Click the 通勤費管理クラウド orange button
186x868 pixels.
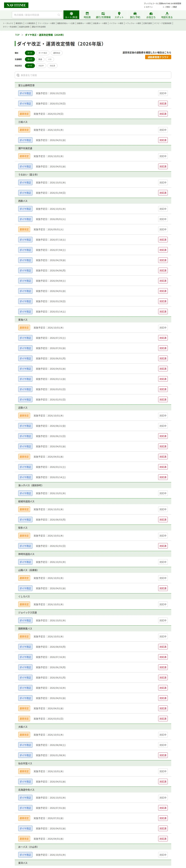pyautogui.click(x=158, y=57)
